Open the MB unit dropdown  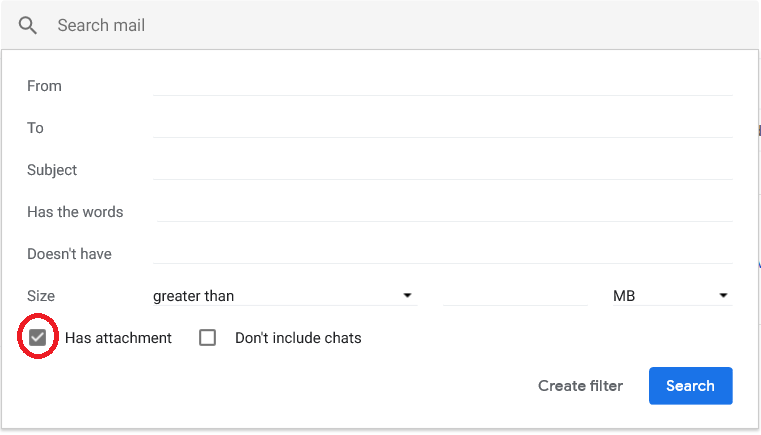coord(673,296)
